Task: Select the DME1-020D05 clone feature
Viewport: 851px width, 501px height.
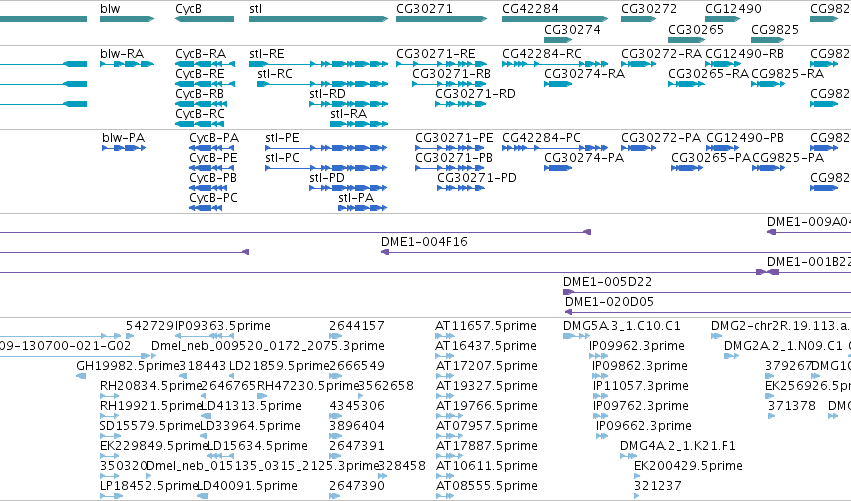Action: click(x=708, y=312)
